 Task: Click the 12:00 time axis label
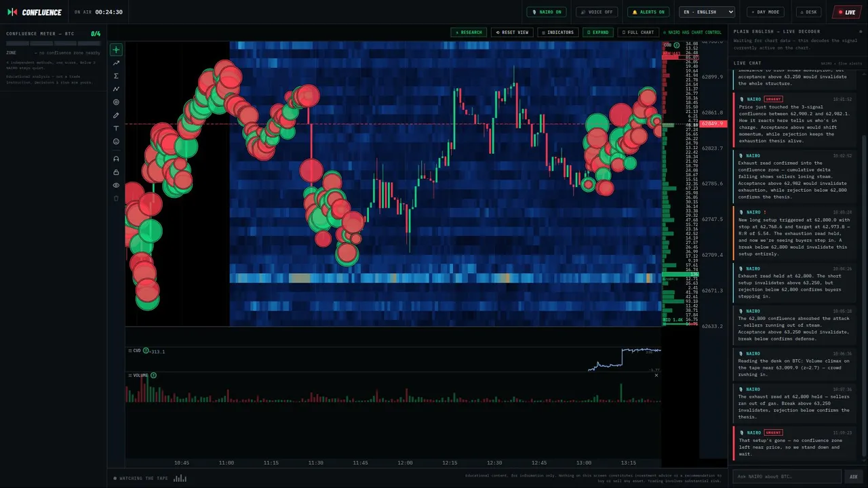tap(405, 463)
